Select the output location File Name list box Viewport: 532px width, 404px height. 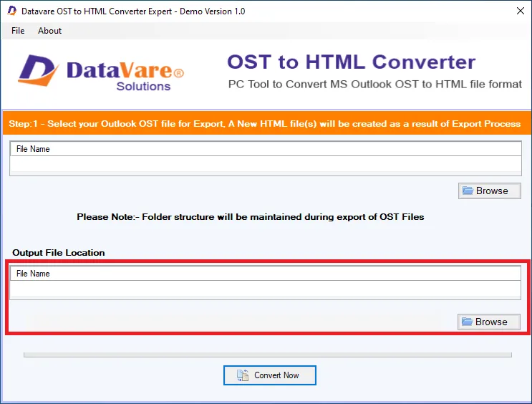tap(266, 283)
